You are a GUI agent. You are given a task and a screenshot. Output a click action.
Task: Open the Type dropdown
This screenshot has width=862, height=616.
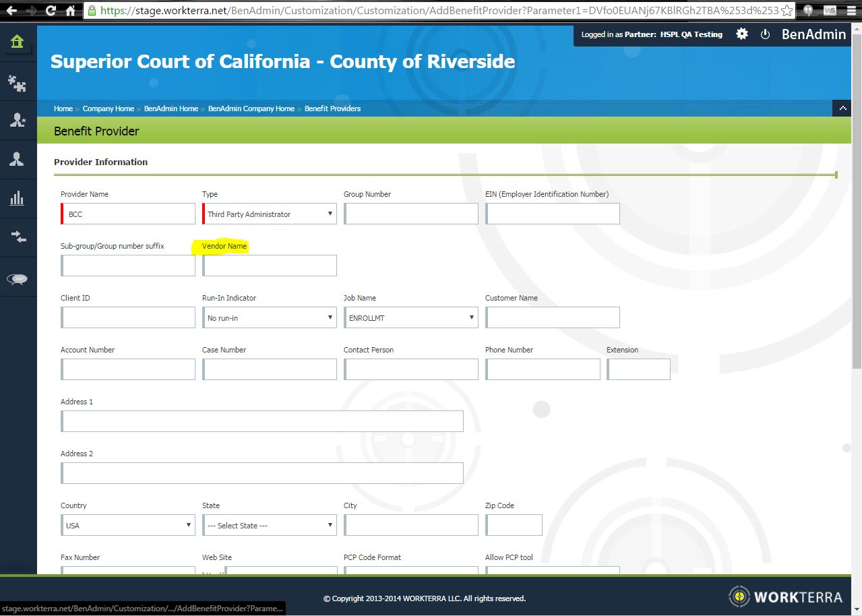pyautogui.click(x=270, y=214)
